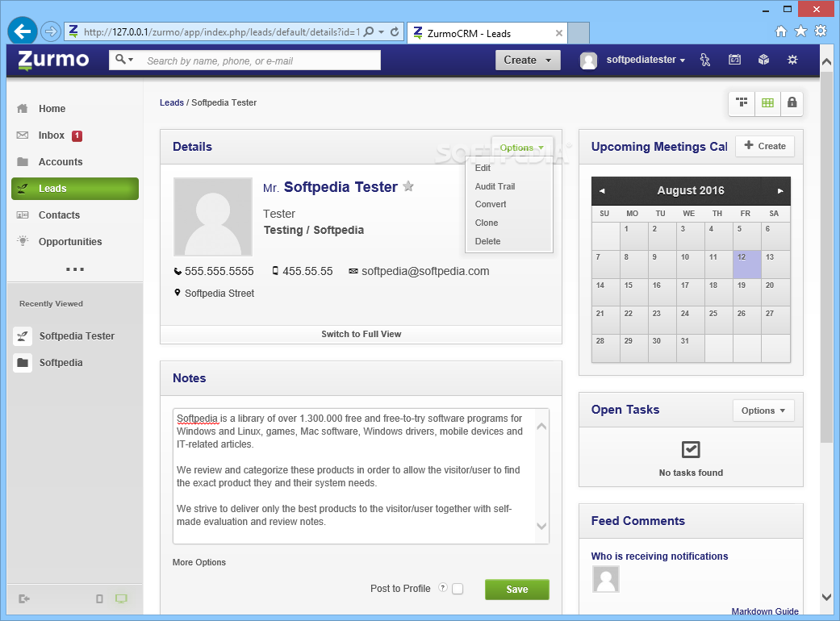Select the Leads sidebar entry

(x=75, y=189)
